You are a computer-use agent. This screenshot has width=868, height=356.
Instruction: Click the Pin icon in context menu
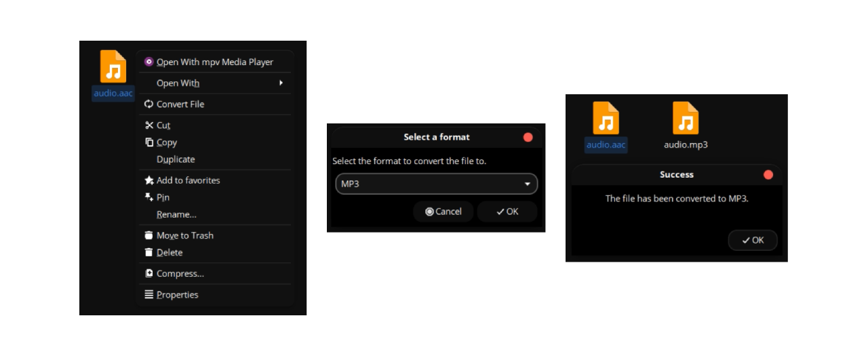click(x=149, y=197)
